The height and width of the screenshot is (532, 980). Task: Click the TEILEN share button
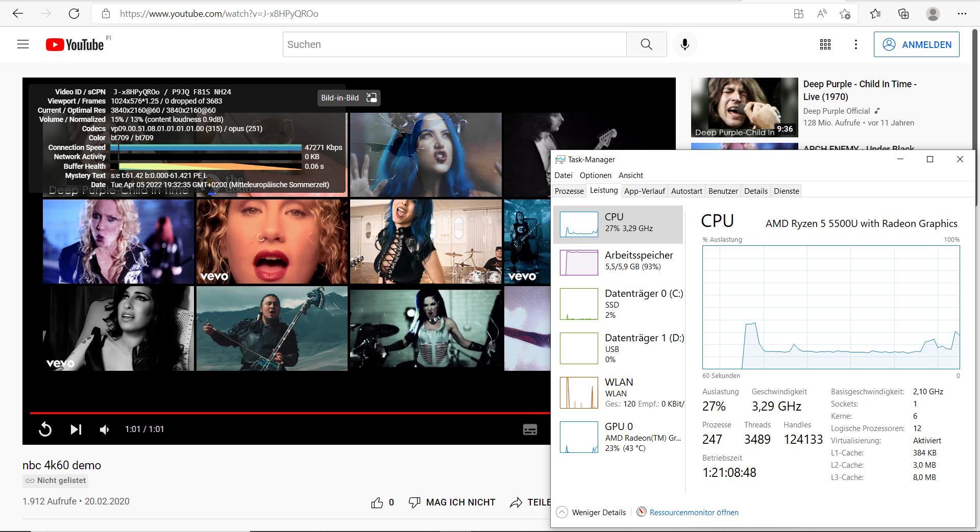click(x=530, y=502)
